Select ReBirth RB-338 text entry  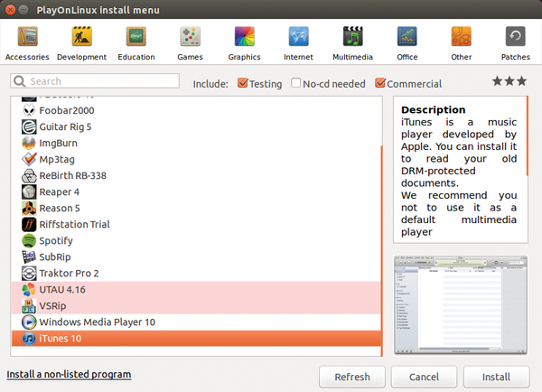click(x=72, y=175)
